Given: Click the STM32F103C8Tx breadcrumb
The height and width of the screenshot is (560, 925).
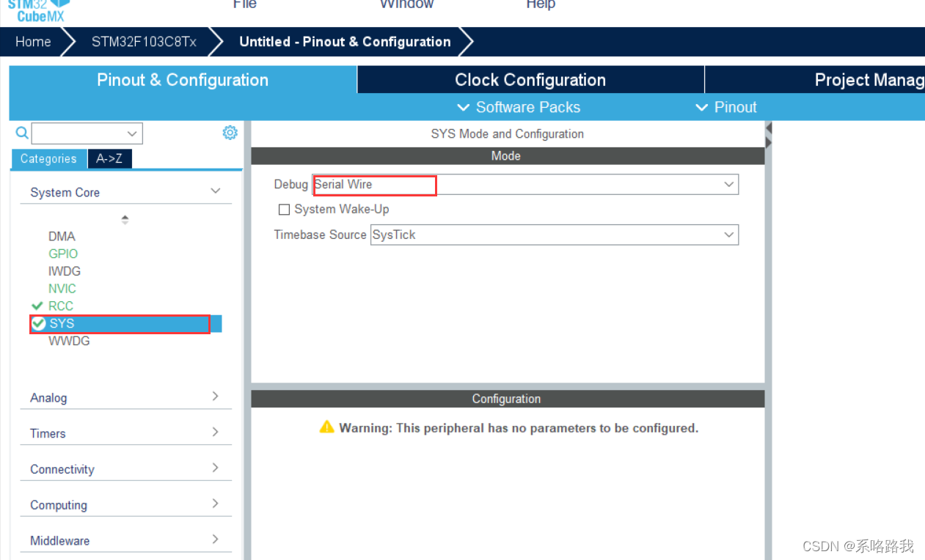Looking at the screenshot, I should tap(144, 42).
